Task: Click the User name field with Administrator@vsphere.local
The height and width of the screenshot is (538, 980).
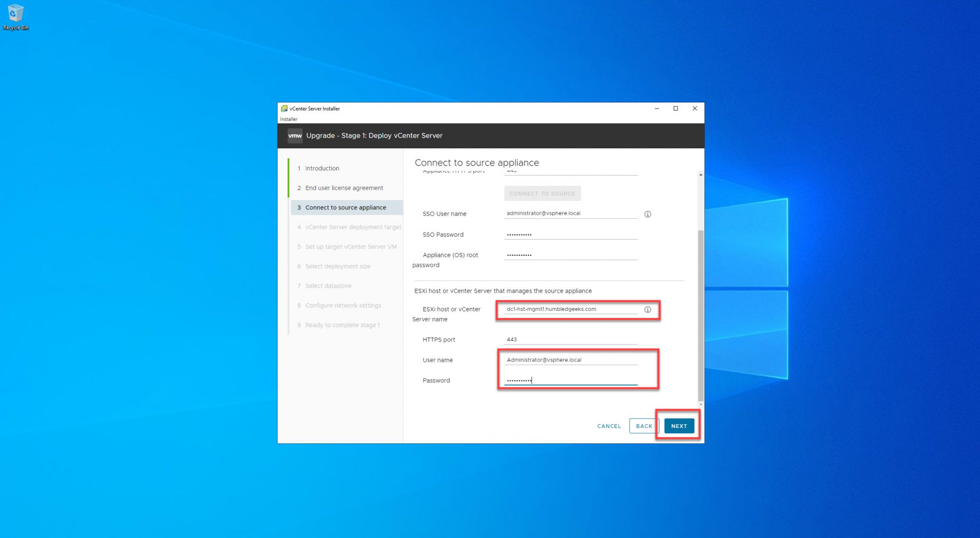Action: pos(569,360)
